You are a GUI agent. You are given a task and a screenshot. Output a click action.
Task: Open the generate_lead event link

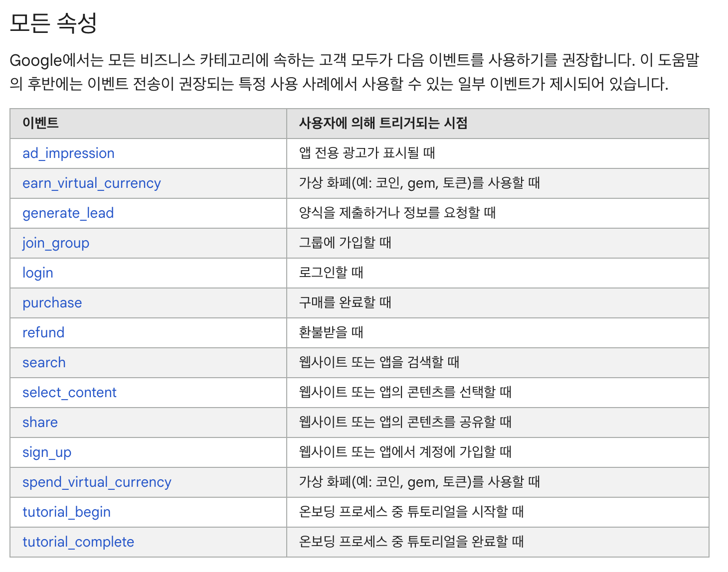[x=68, y=213]
